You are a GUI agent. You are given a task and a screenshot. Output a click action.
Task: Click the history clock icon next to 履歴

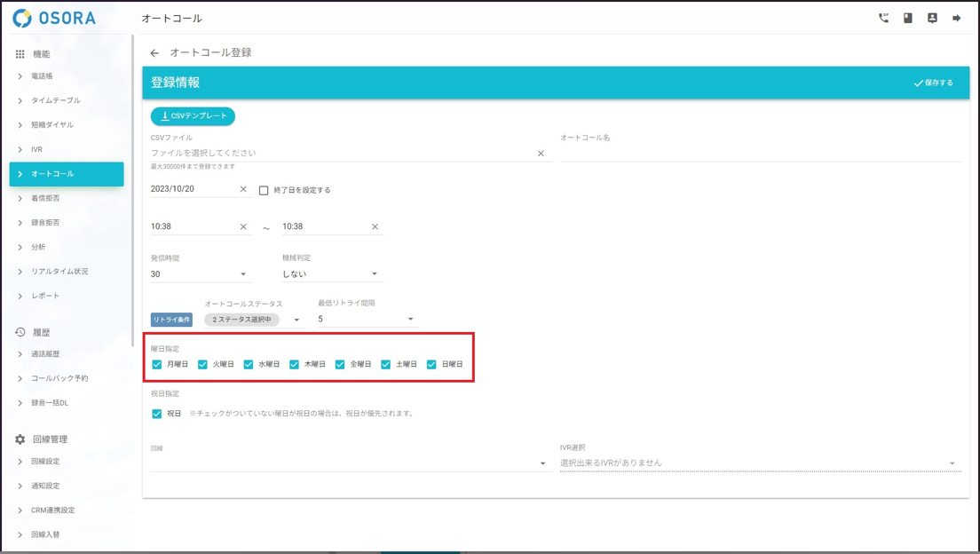point(20,332)
